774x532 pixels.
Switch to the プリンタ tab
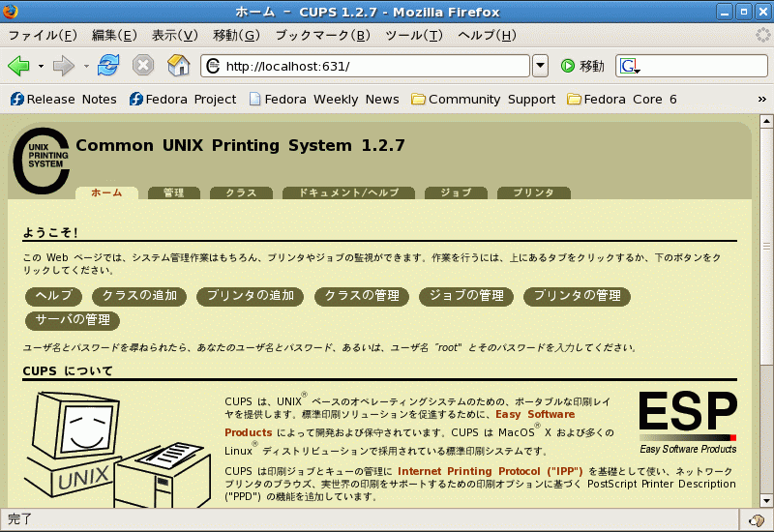pos(534,192)
